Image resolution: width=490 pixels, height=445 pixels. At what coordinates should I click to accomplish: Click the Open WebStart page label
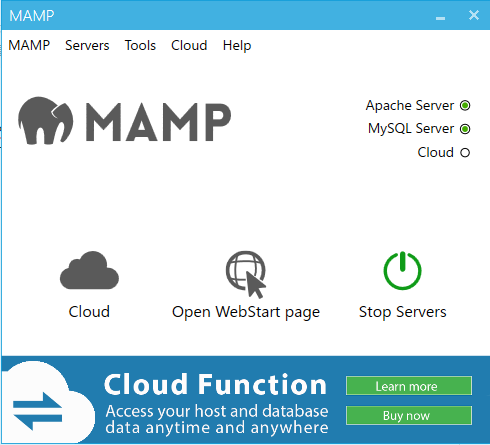[x=246, y=312]
